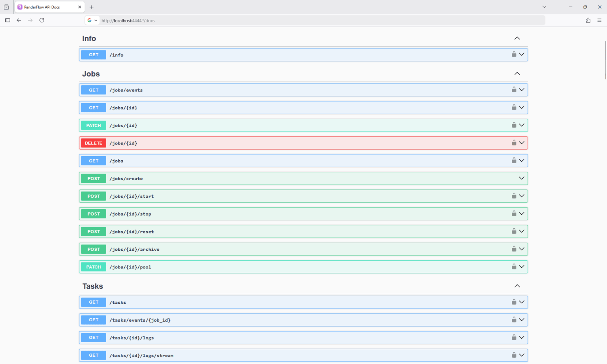Screen dimensions: 607x364
Task: Click the lock icon on /jobs/events row
Action: click(514, 90)
